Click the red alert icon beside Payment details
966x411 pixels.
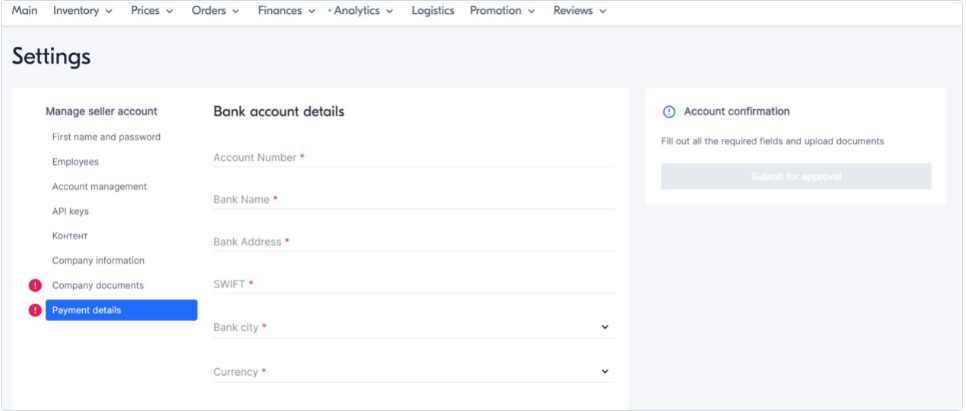(x=36, y=310)
